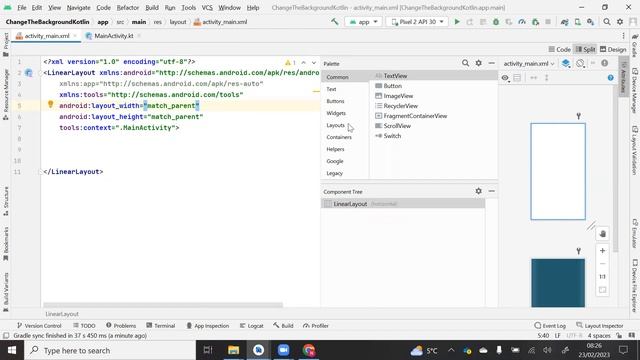Click the Debug app bug icon

click(x=496, y=22)
